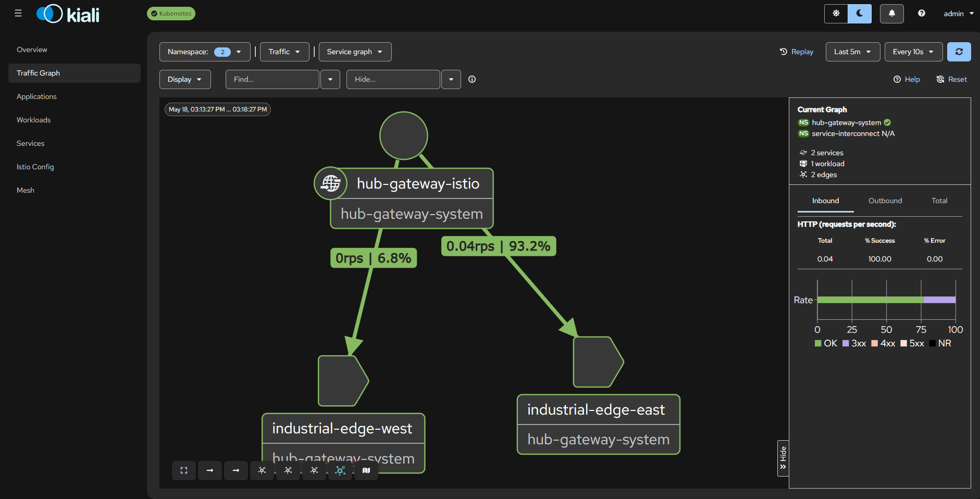Screen dimensions: 980x499
Task: Click the Hide input field
Action: click(393, 79)
